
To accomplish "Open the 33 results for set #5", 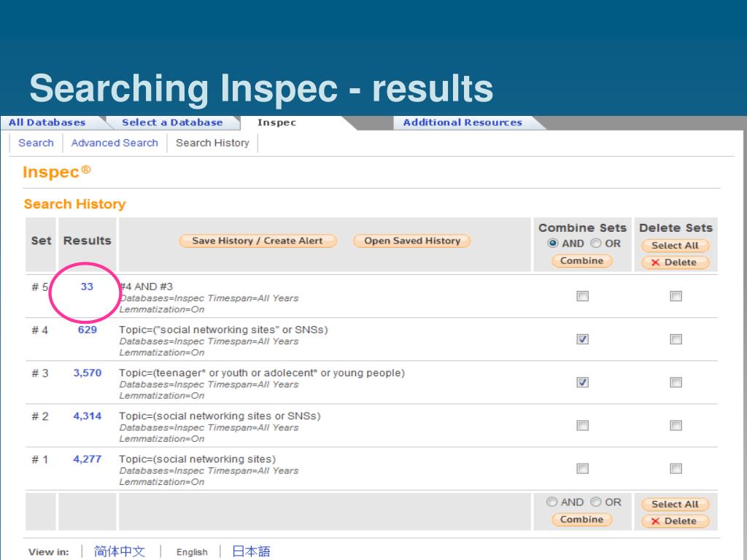I will point(87,287).
